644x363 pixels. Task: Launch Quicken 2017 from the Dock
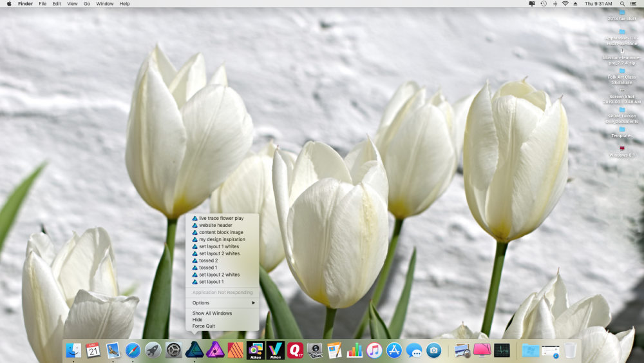pyautogui.click(x=296, y=351)
